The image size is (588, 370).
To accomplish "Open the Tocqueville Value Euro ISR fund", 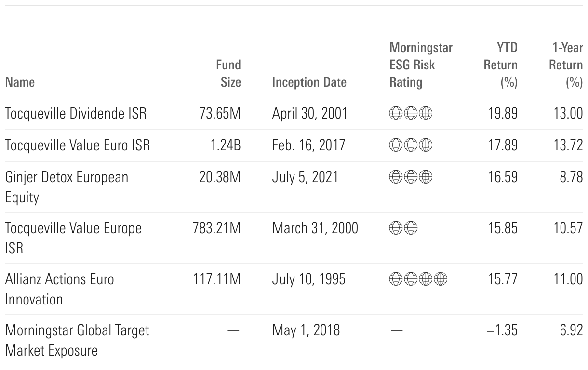I will pos(77,145).
